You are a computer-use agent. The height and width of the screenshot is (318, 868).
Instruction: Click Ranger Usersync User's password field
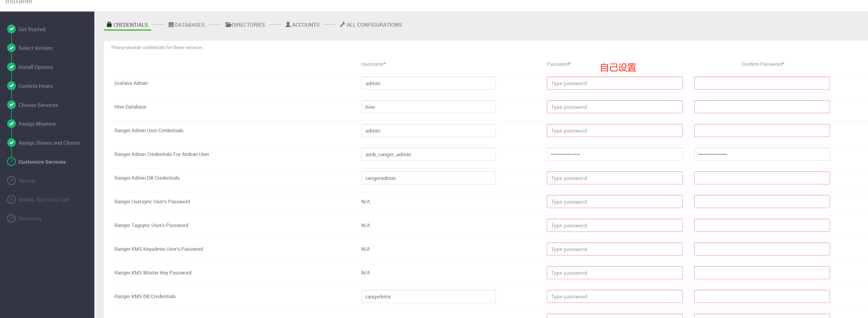pyautogui.click(x=614, y=202)
